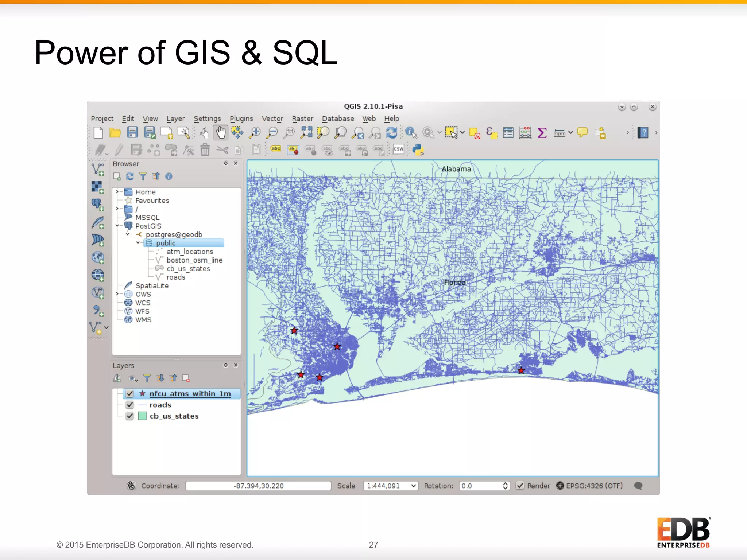Toggle cb_us_states layer visibility checkbox
747x560 pixels.
pyautogui.click(x=129, y=416)
